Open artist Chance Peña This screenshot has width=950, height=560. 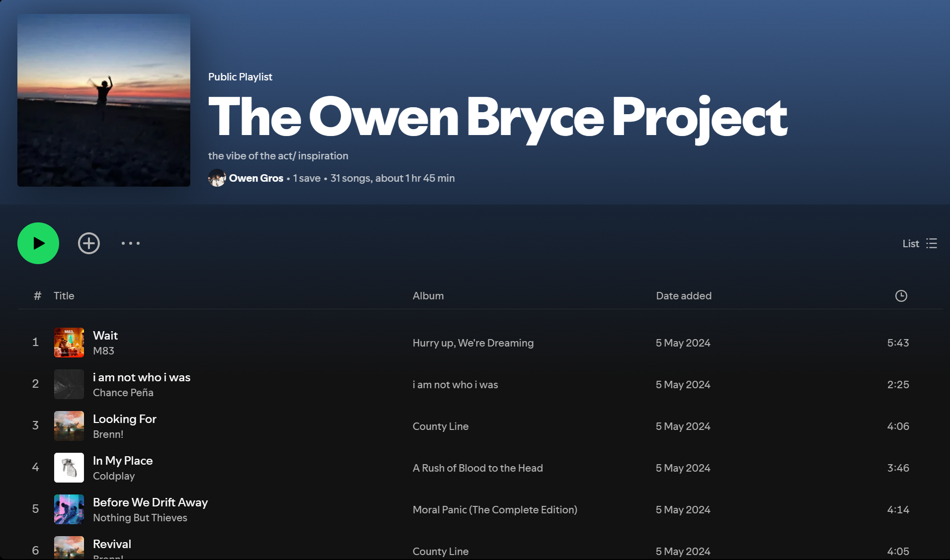point(123,393)
